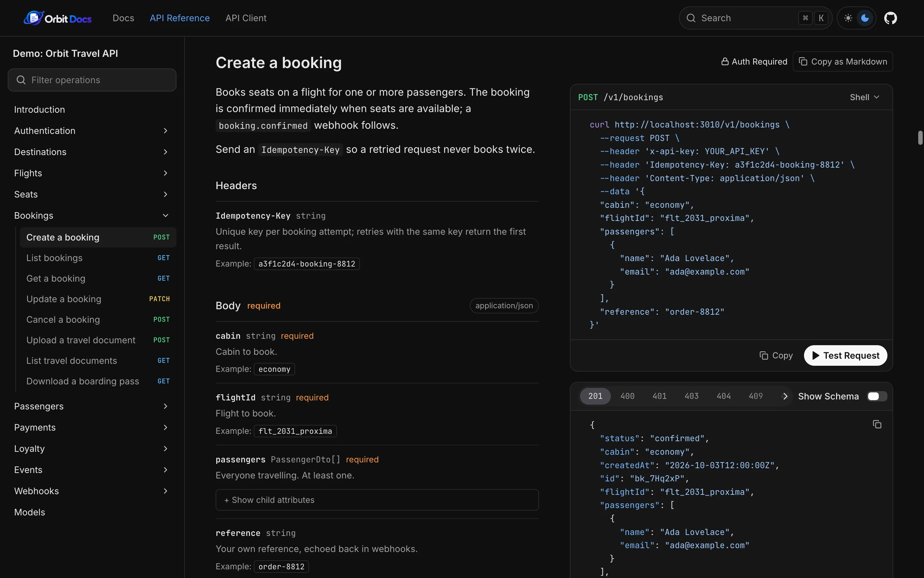Click the header Search box

click(x=755, y=18)
